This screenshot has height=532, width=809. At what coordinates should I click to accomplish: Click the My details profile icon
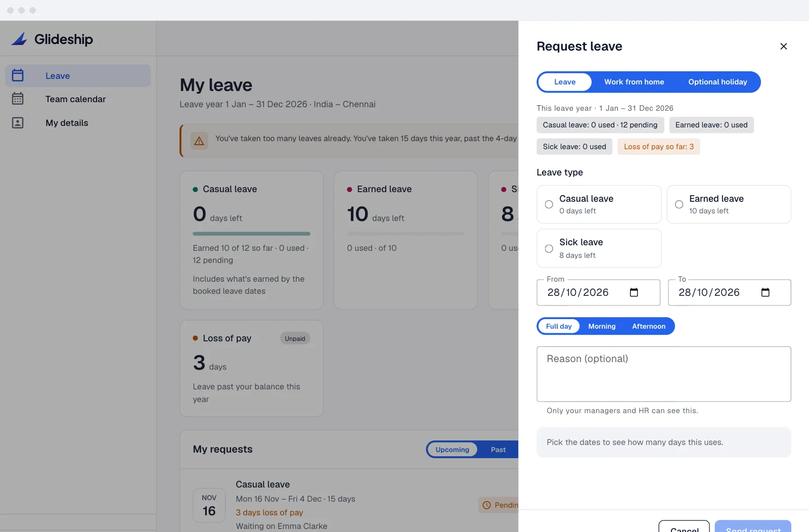18,122
